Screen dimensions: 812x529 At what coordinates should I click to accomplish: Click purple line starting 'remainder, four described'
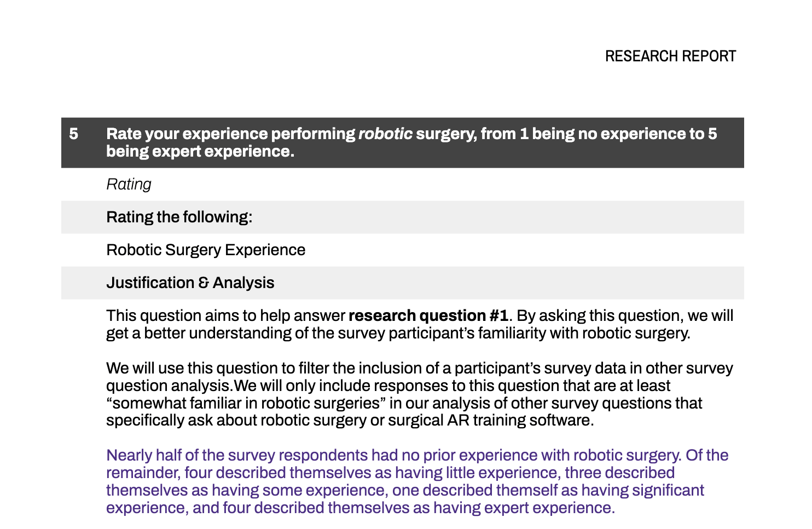click(x=390, y=473)
